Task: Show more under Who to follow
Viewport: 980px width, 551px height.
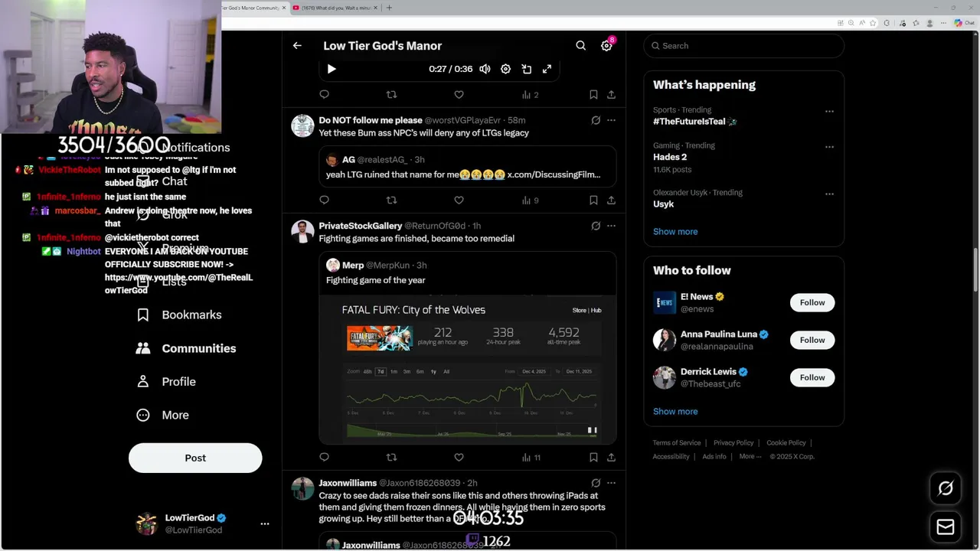Action: (x=675, y=412)
